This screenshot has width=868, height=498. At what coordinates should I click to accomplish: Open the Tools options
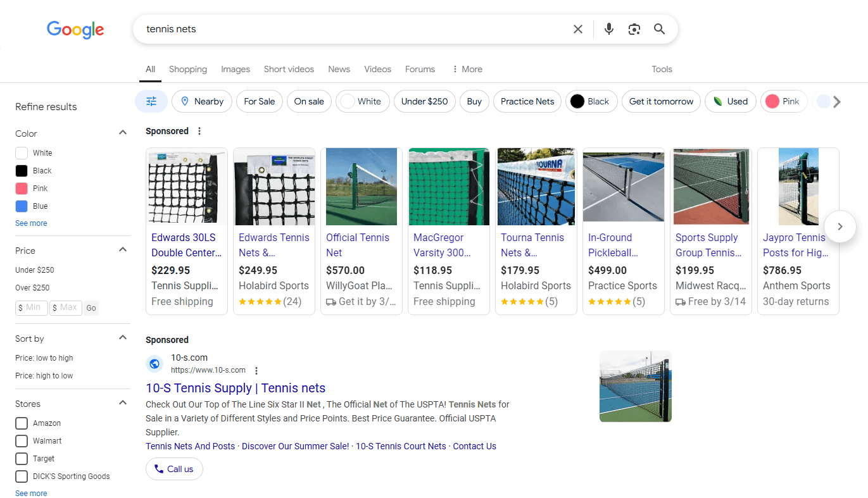pyautogui.click(x=662, y=69)
